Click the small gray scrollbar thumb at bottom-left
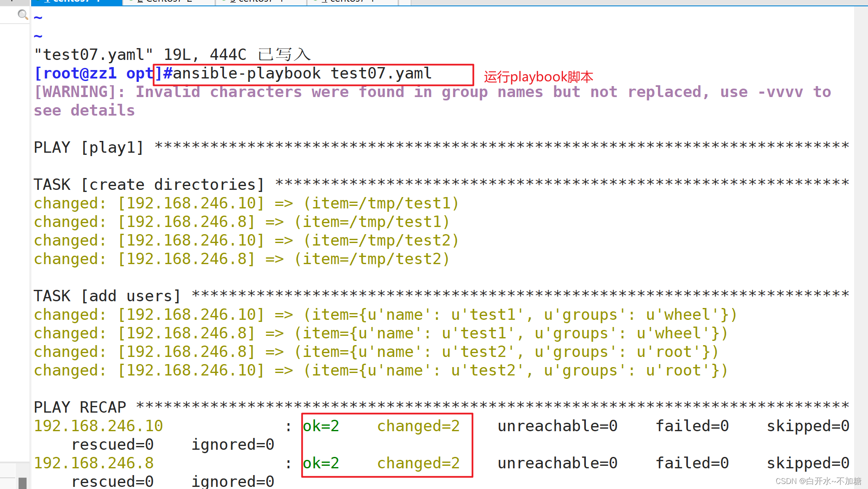 (22, 483)
